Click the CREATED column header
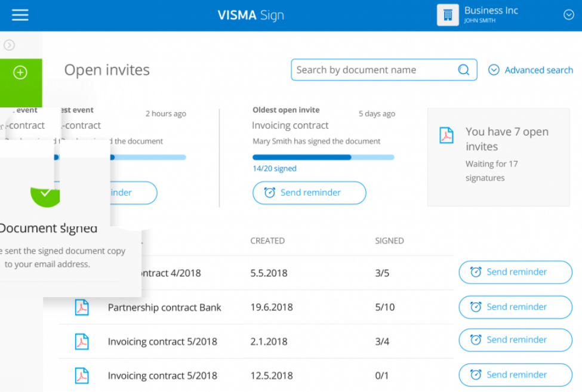The width and height of the screenshot is (582, 392). tap(267, 240)
